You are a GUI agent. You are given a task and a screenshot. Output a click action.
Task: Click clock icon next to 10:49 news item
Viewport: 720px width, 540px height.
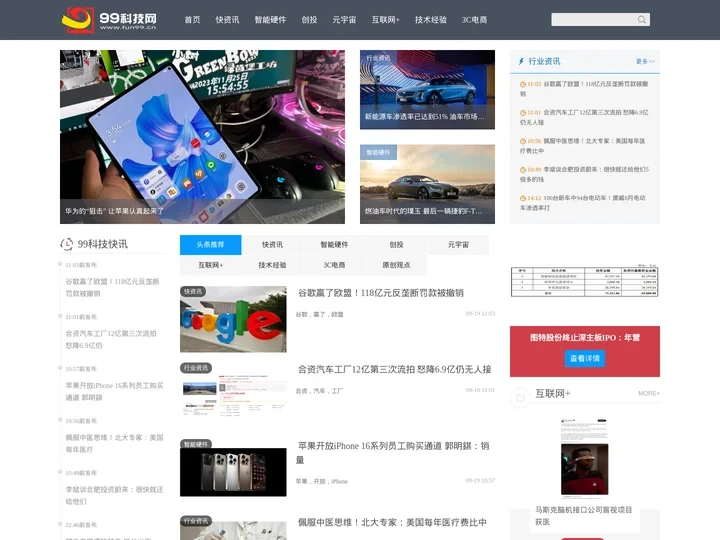tap(523, 169)
